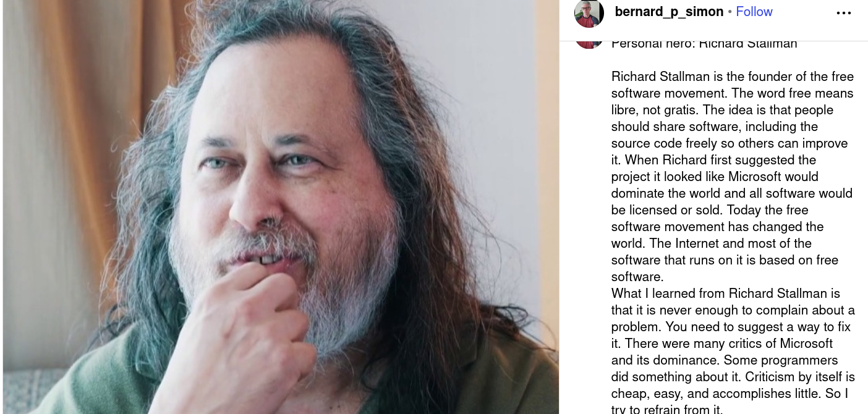Click the line "did something about it. Criticism by itself is"

(x=733, y=377)
